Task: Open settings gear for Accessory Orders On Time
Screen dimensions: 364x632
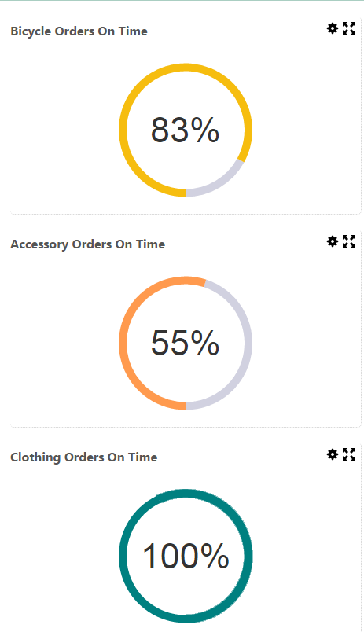Action: [332, 241]
